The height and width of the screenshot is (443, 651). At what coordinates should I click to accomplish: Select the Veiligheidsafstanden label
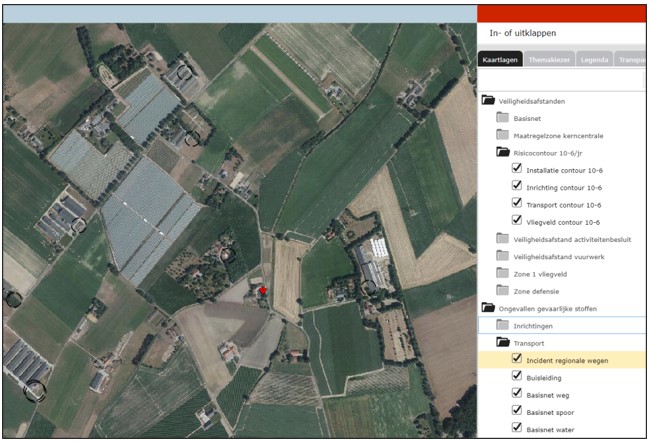(x=532, y=101)
